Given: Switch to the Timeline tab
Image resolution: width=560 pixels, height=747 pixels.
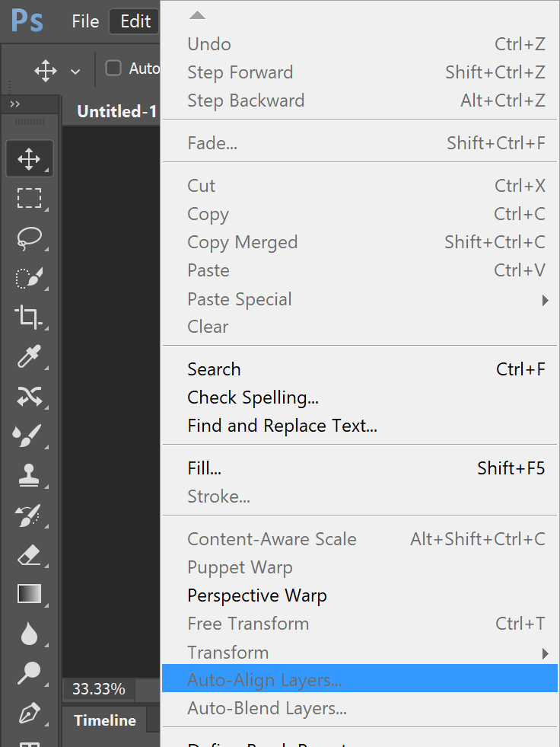Looking at the screenshot, I should pos(104,720).
